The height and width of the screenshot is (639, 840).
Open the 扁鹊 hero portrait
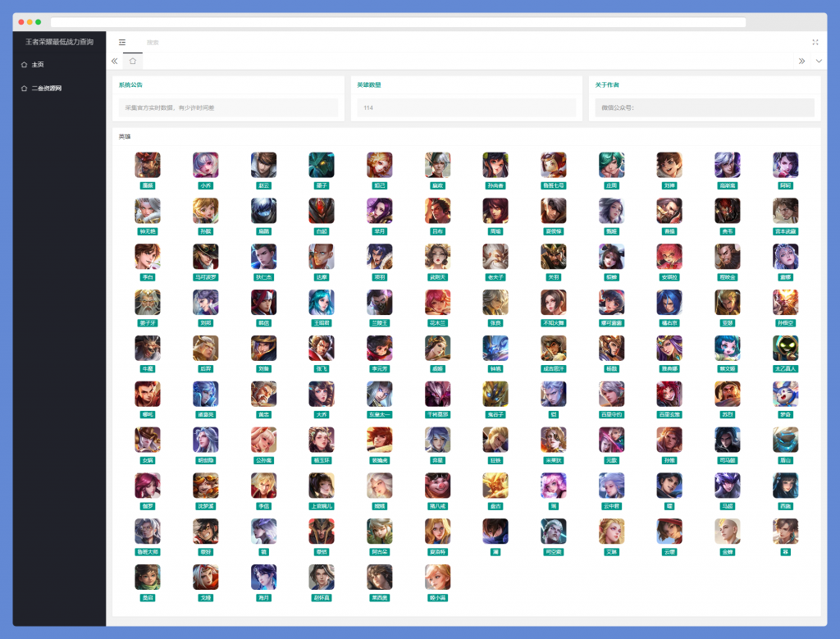263,211
